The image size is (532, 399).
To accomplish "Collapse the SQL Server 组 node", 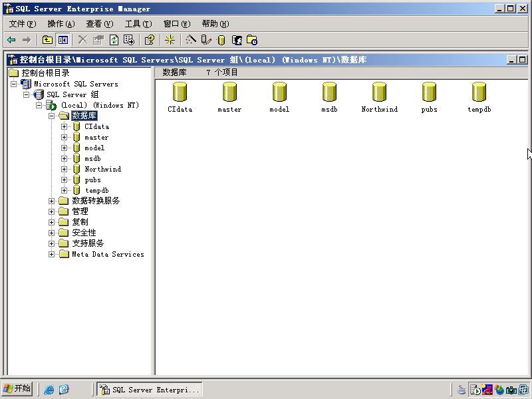I will click(x=26, y=94).
